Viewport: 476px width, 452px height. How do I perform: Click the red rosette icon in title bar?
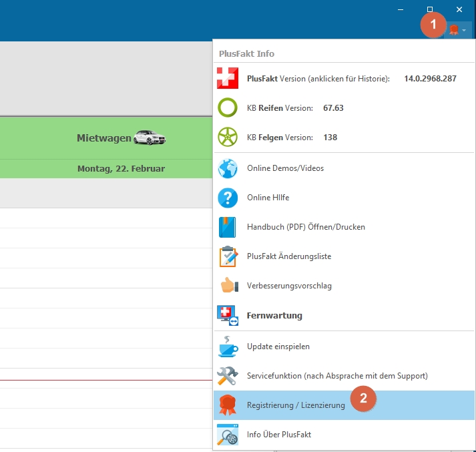pyautogui.click(x=454, y=30)
